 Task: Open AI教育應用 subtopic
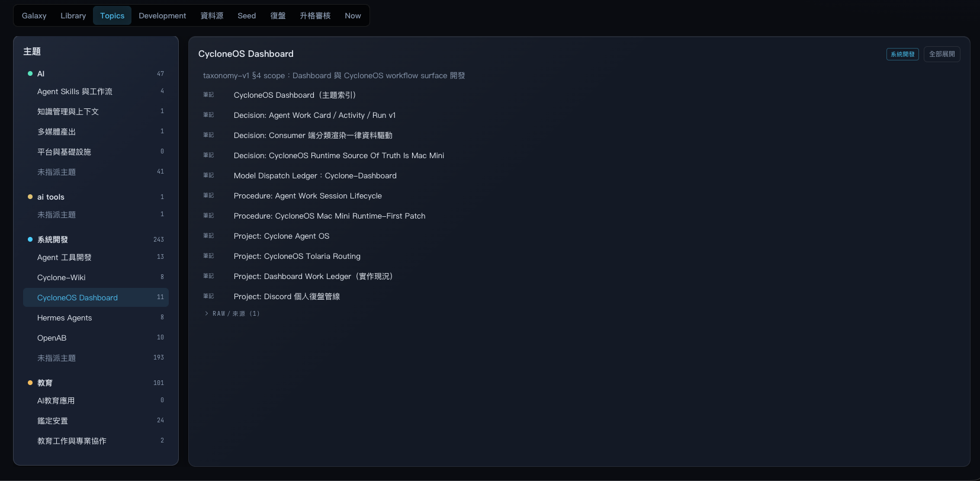[96, 400]
